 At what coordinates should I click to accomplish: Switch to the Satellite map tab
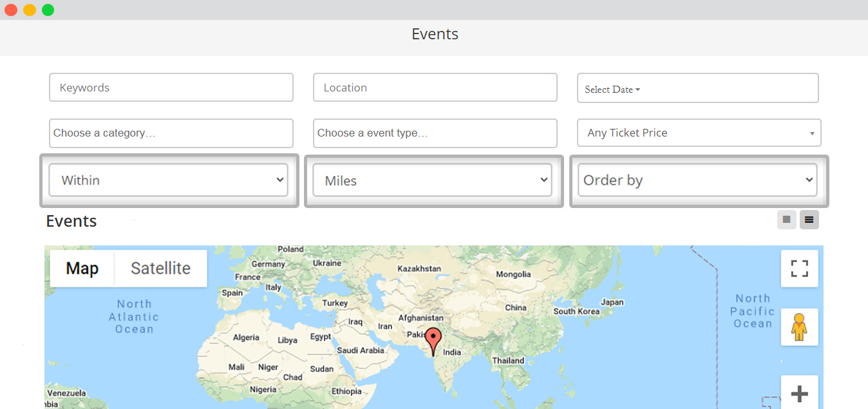point(160,269)
